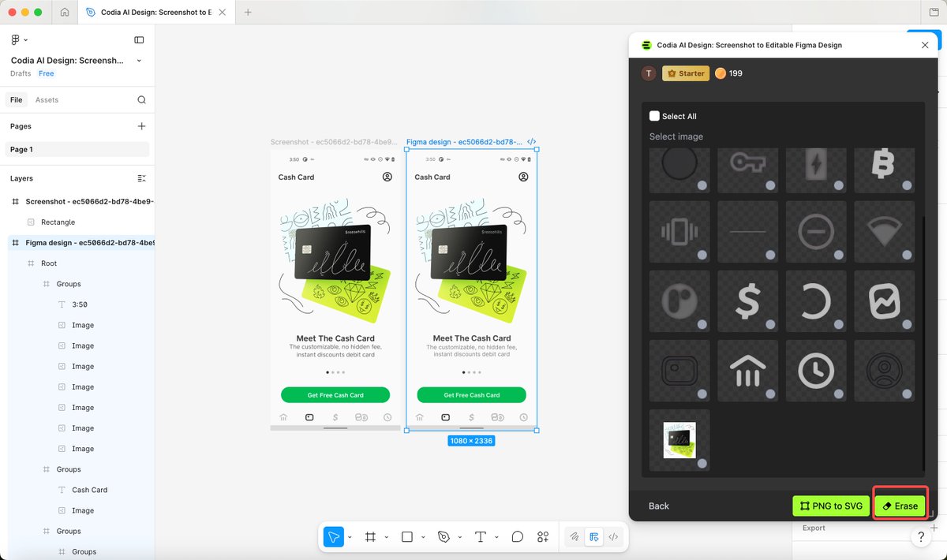The height and width of the screenshot is (560, 947).
Task: Select the Move tool in bottom toolbar
Action: pyautogui.click(x=334, y=537)
